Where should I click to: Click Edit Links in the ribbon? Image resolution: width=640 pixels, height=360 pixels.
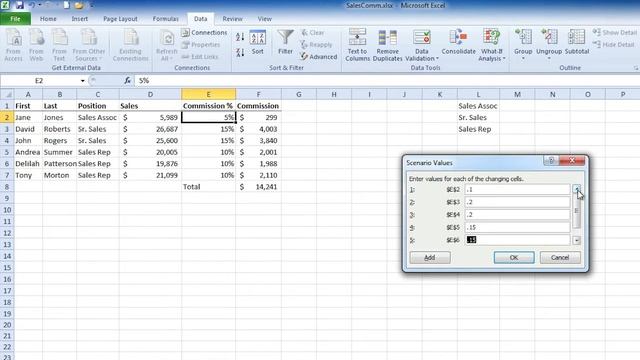click(200, 57)
